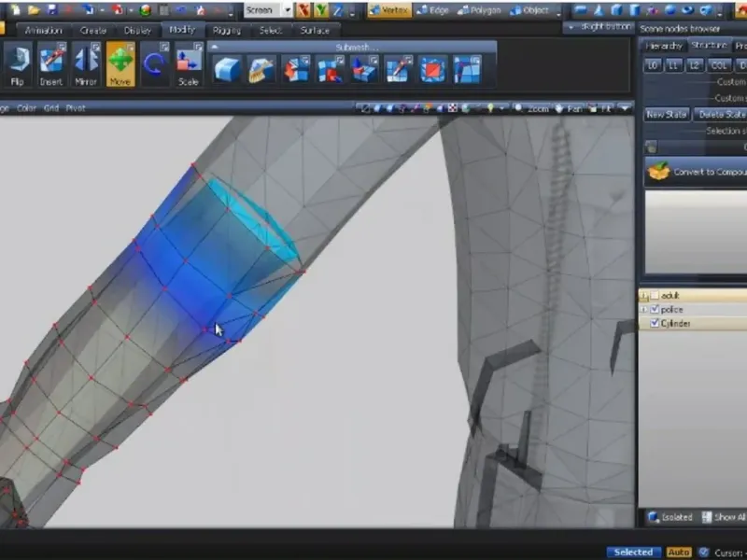This screenshot has width=747, height=560.
Task: Click the lock icon under Selection in the nodes browser
Action: (x=651, y=147)
